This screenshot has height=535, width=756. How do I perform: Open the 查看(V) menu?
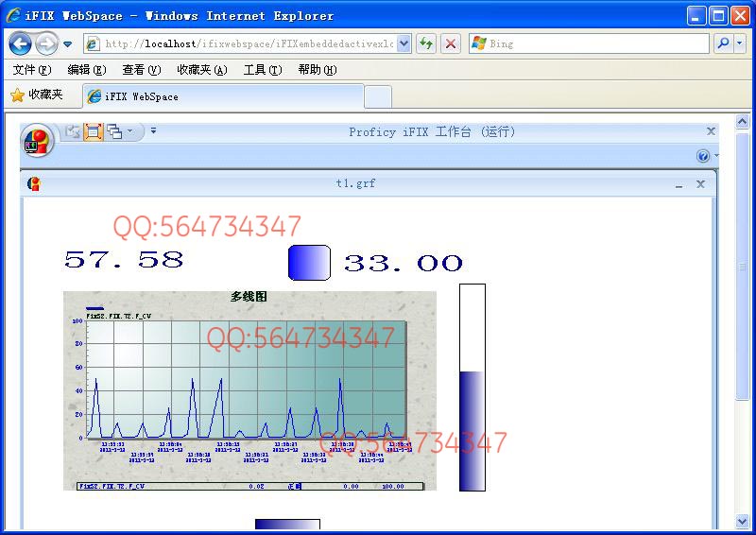point(141,70)
